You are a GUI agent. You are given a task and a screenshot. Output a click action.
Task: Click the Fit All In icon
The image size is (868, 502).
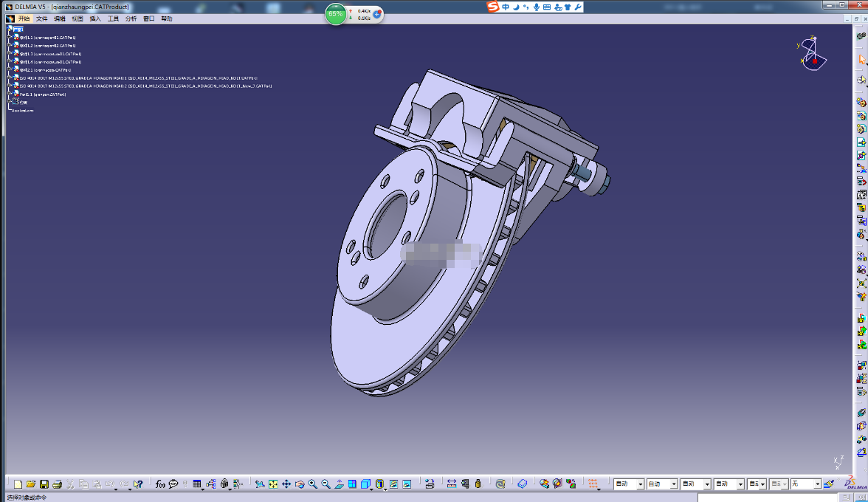(x=273, y=484)
